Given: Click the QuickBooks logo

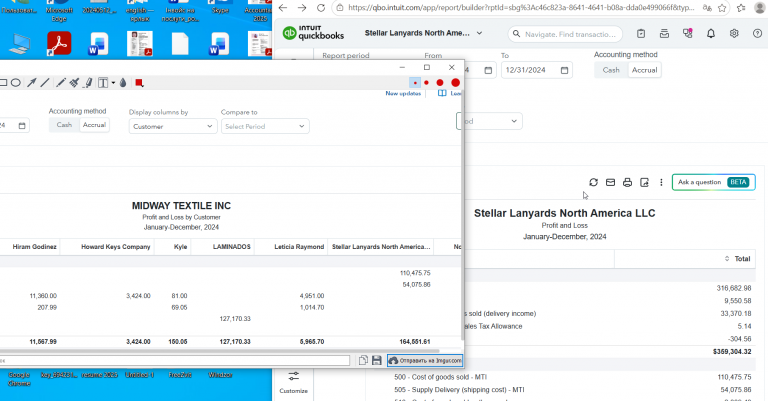Looking at the screenshot, I should pos(313,33).
